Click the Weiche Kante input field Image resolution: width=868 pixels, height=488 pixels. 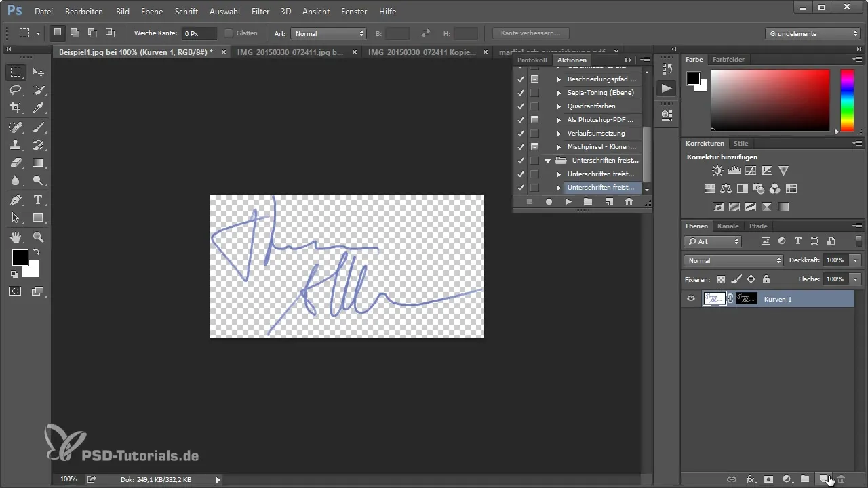pyautogui.click(x=199, y=33)
